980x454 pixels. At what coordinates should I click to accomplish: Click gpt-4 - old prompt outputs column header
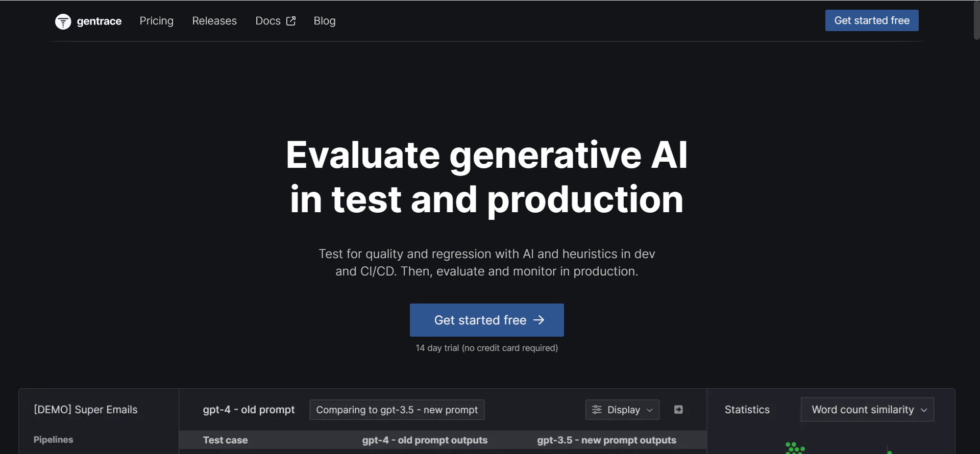click(425, 440)
